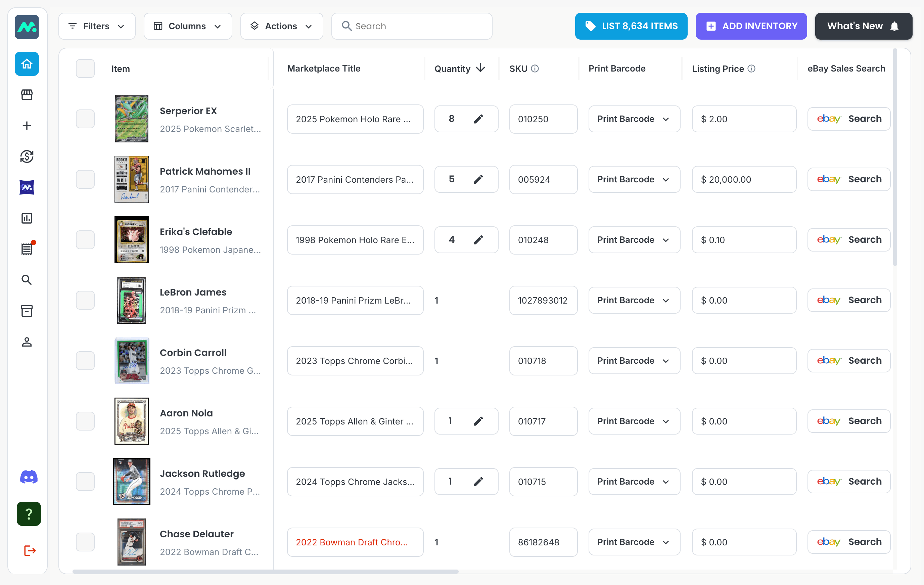
Task: Open the user profile icon in sidebar
Action: point(27,342)
